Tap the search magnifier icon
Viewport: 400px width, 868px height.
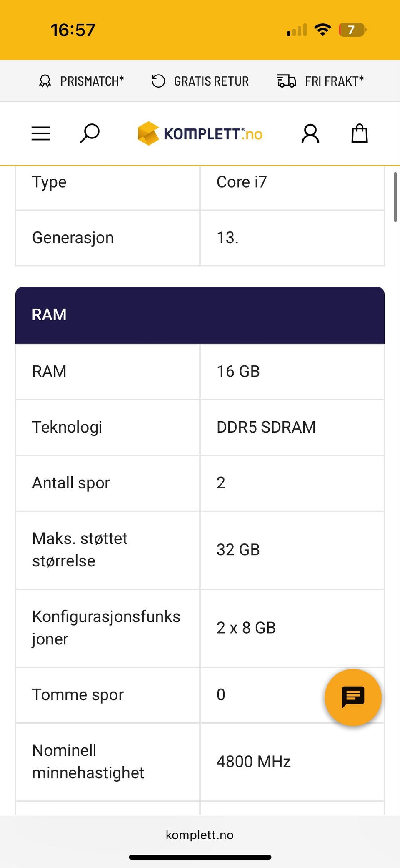(90, 133)
